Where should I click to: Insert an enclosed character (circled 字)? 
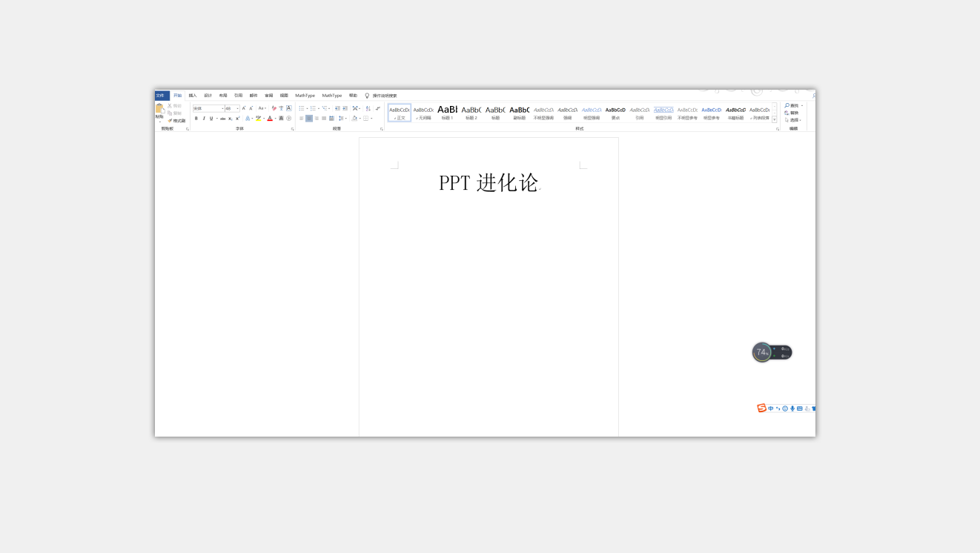(288, 119)
